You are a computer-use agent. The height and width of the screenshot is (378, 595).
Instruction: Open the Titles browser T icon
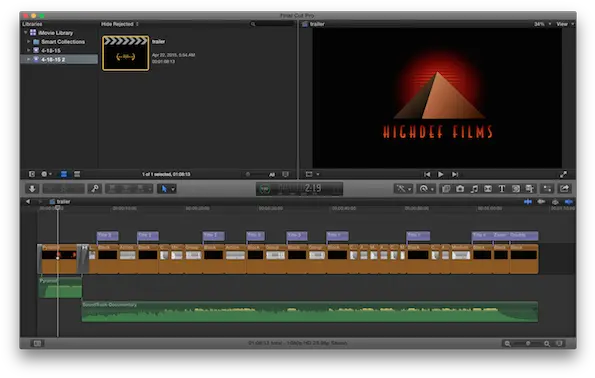502,189
